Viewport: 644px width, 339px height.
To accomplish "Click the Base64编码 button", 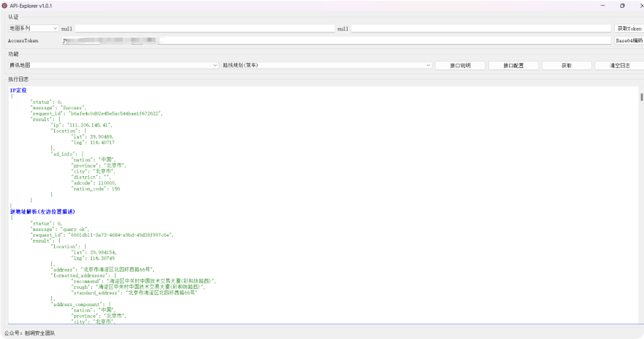I will 629,40.
